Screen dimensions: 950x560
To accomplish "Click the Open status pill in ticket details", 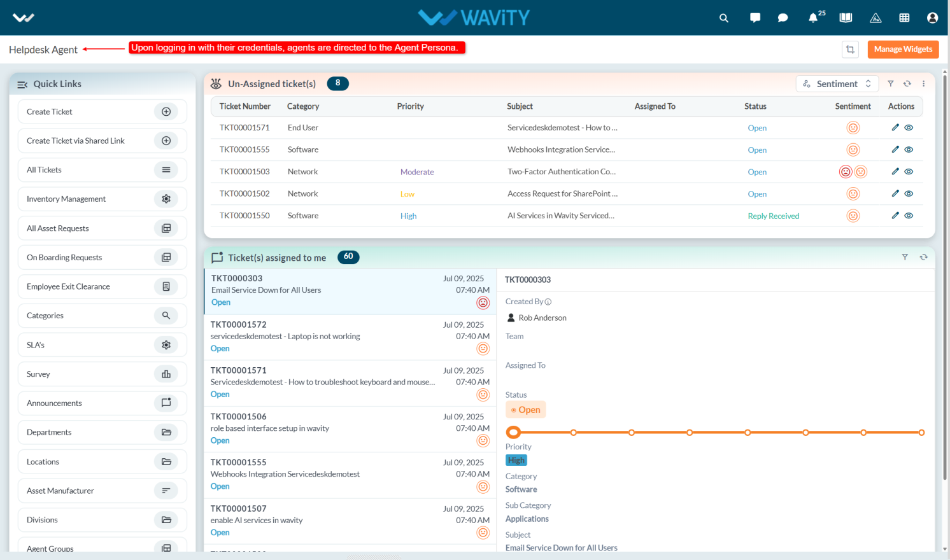I will coord(526,410).
